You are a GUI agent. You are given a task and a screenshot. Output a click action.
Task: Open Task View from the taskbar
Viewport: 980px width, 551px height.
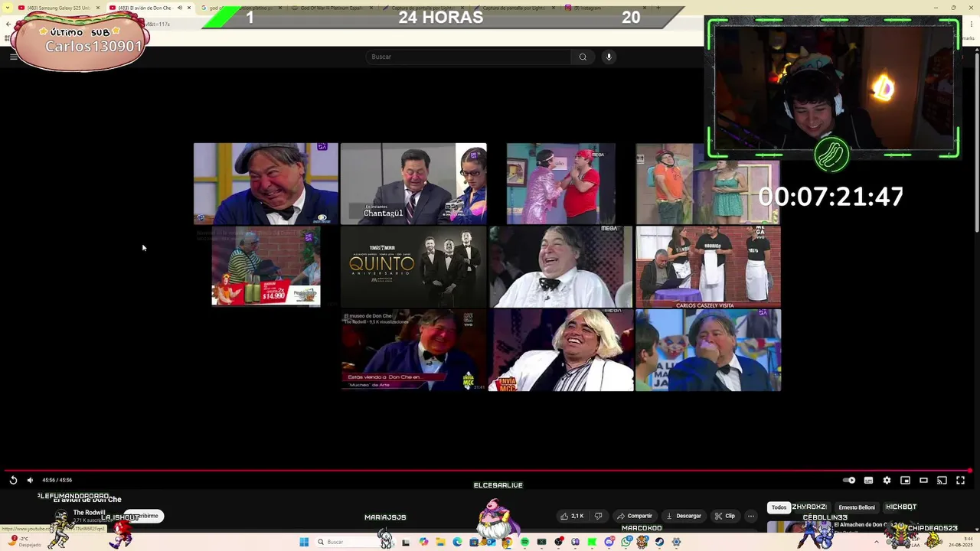[x=406, y=542]
